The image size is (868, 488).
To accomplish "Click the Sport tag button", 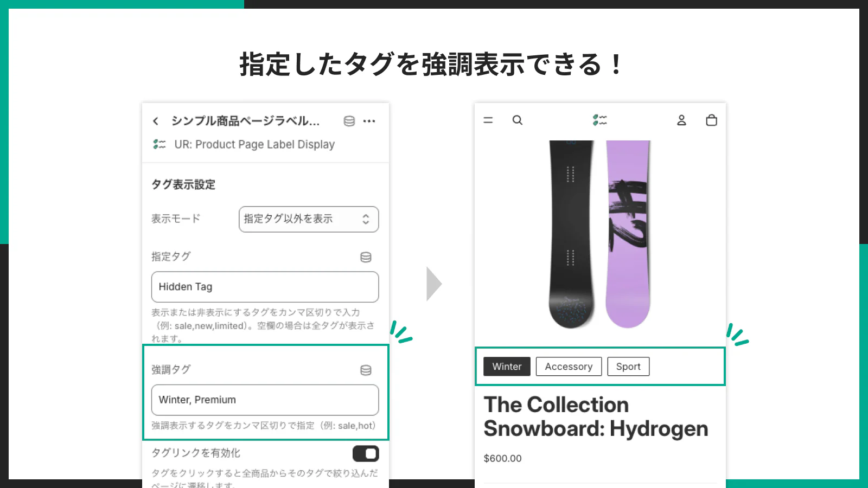I will 628,366.
